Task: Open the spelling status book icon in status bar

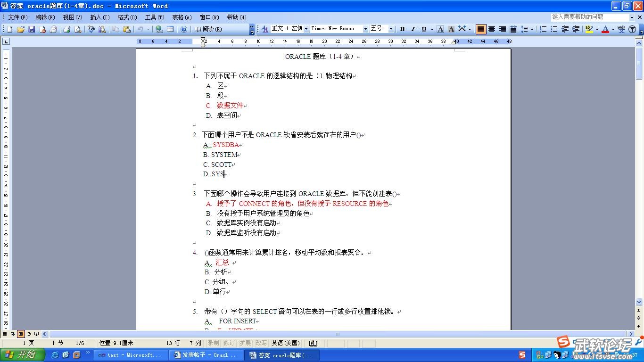Action: tap(313, 343)
